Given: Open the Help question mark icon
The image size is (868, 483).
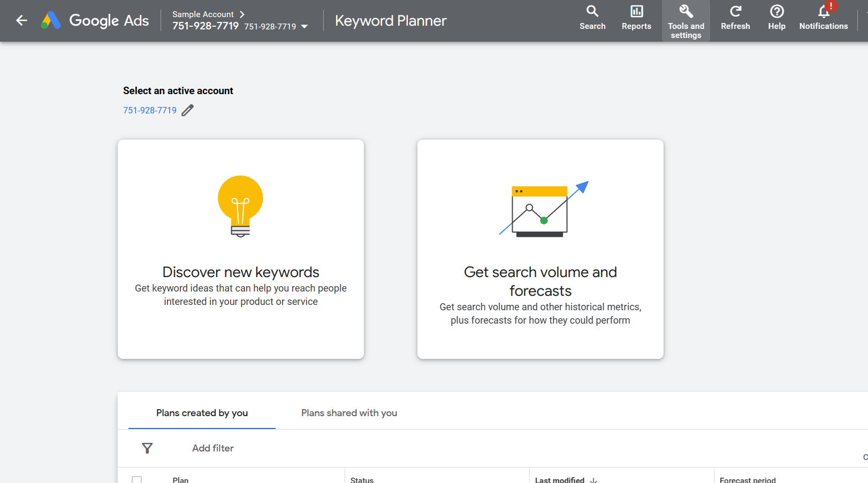Looking at the screenshot, I should point(776,11).
